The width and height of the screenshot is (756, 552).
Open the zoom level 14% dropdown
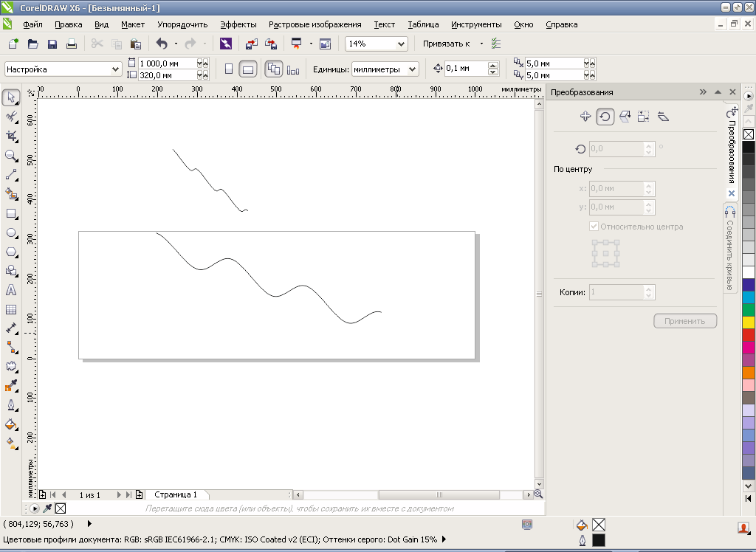click(401, 44)
